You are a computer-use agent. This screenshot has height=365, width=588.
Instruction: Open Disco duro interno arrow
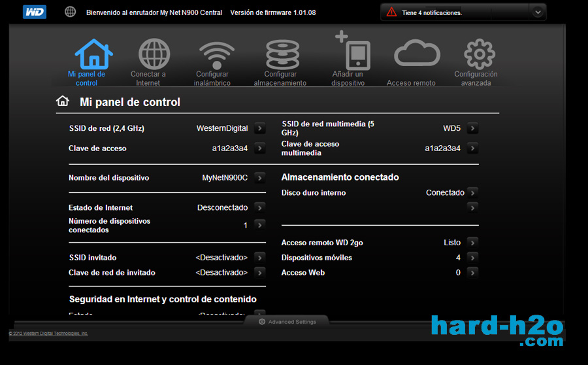[472, 192]
